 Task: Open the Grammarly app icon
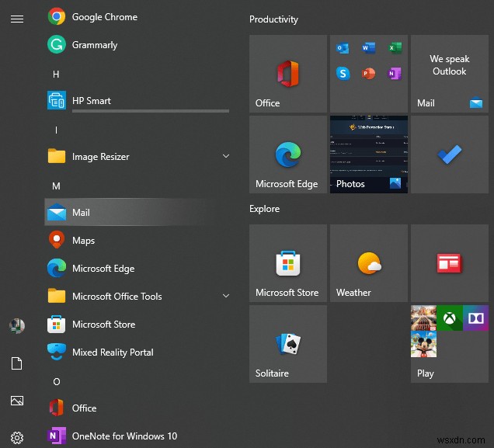57,44
